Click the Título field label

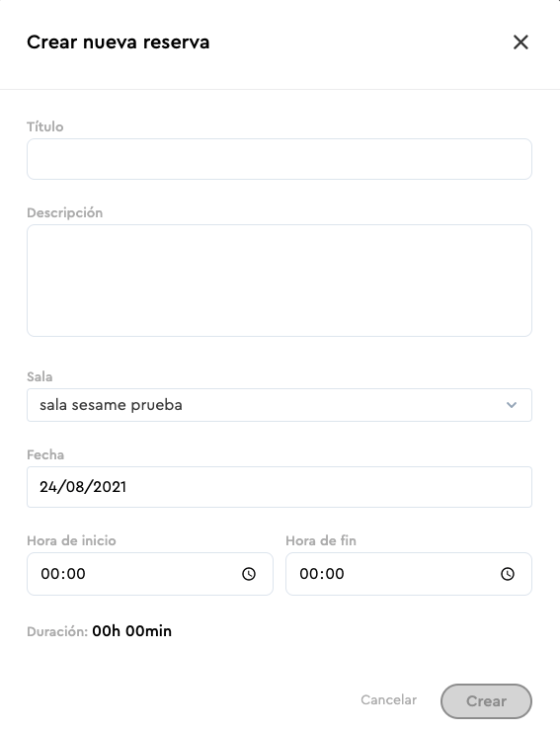44,126
